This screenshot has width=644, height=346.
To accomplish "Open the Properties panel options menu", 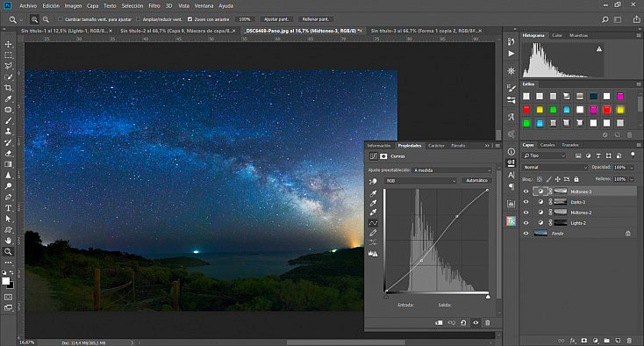I will [497, 146].
